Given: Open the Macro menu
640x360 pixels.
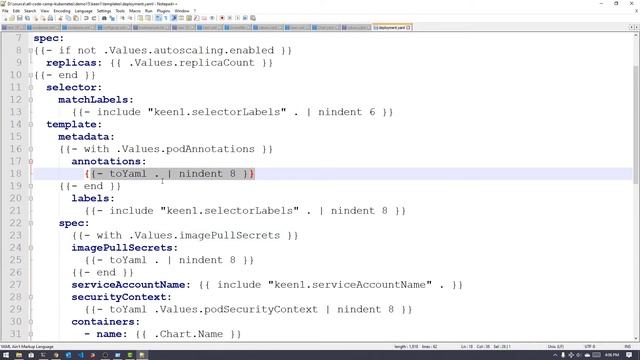Looking at the screenshot, I should [x=135, y=11].
